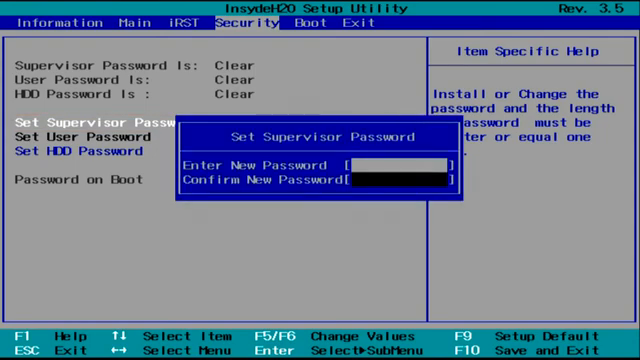Select the Security tab
This screenshot has height=360, width=640.
pos(247,23)
